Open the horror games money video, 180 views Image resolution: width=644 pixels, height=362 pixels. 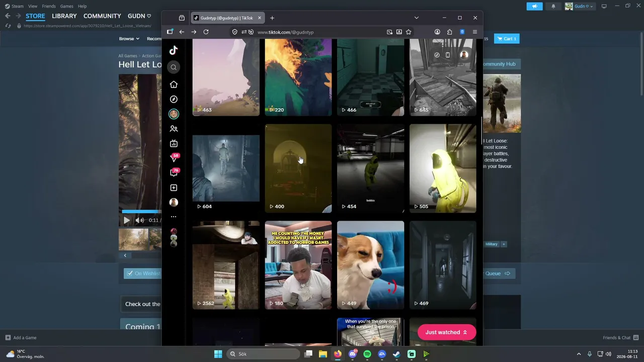[298, 265]
